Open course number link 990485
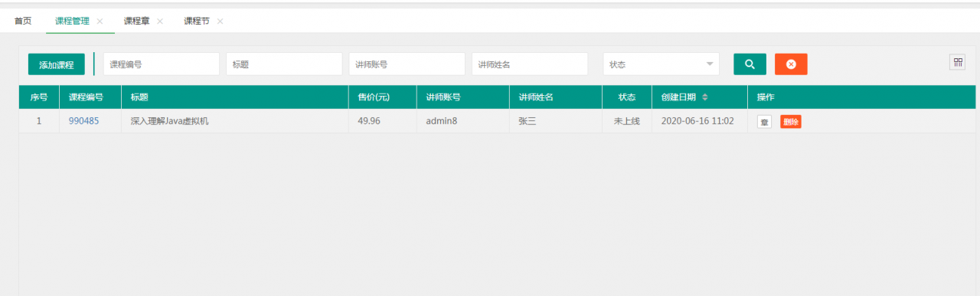980x296 pixels. coord(83,121)
